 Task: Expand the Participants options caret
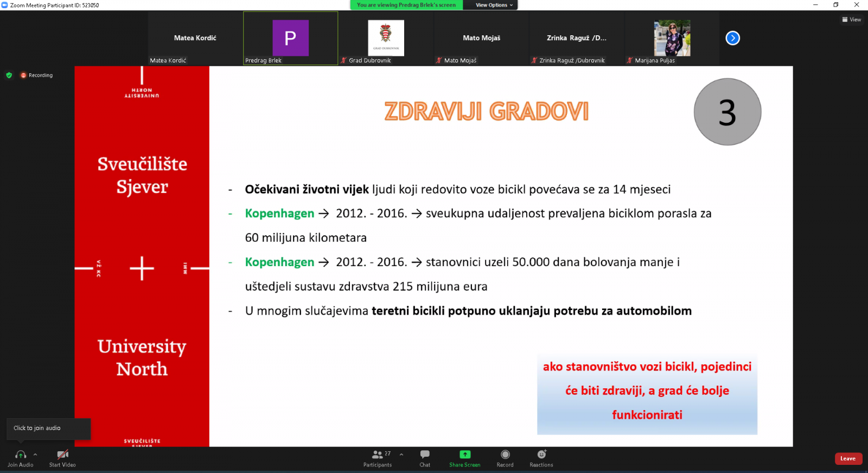coord(401,455)
